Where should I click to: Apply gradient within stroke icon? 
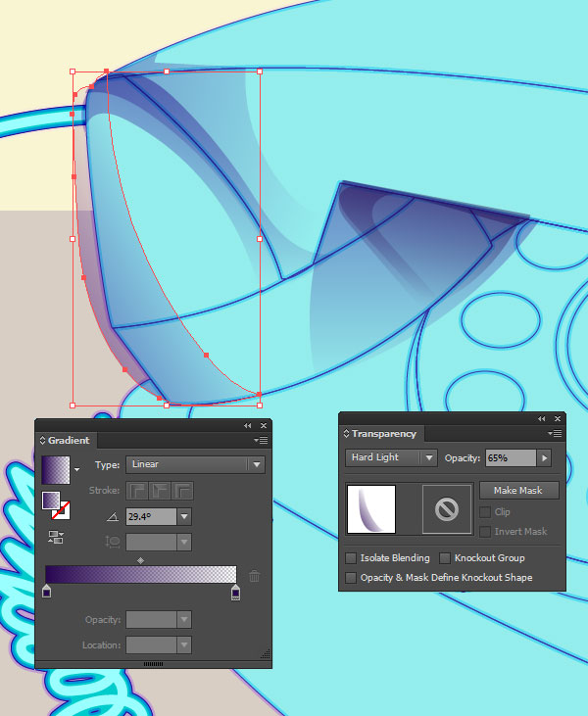click(136, 491)
